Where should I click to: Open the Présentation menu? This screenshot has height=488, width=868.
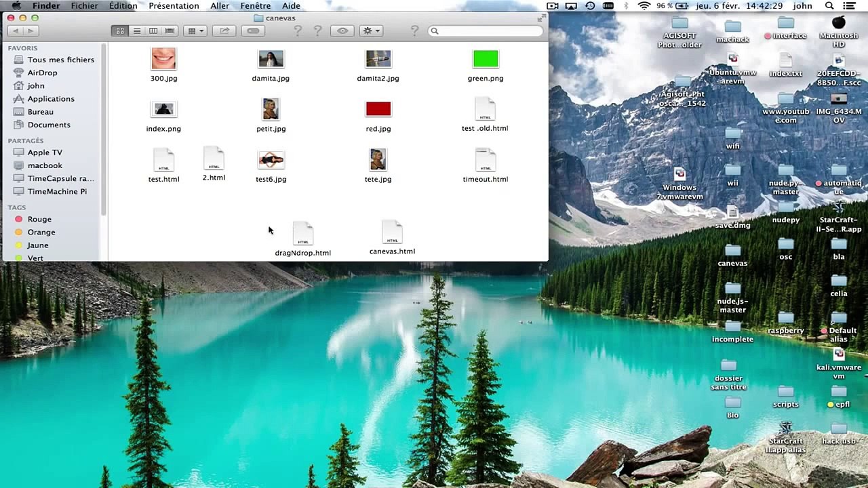(174, 5)
